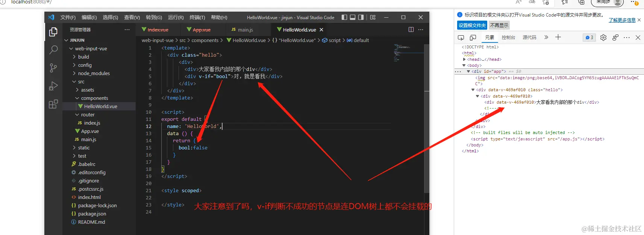Close the HelloWorld.vue editor tab

pos(321,30)
